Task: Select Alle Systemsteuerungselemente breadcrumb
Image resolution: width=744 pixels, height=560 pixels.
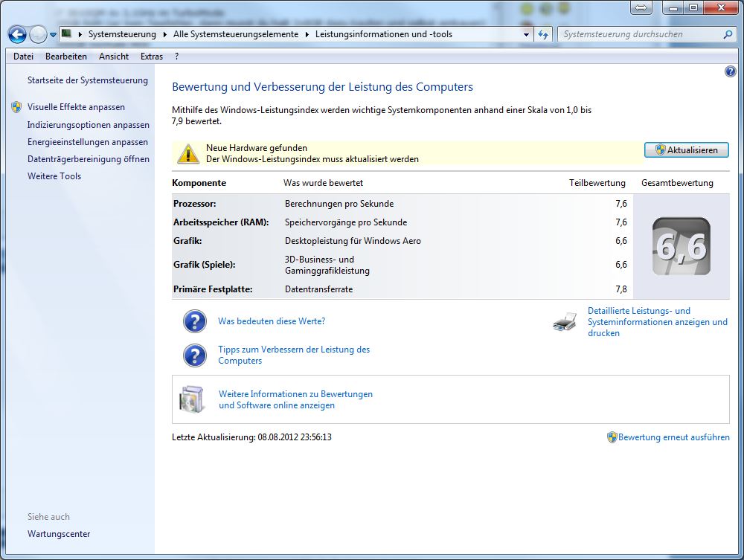Action: (x=236, y=34)
